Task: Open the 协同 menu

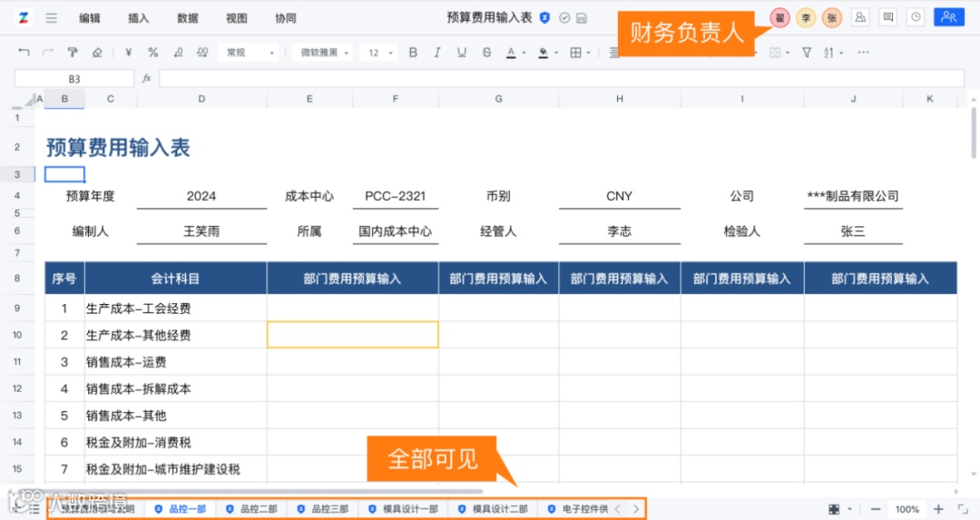Action: pyautogui.click(x=286, y=18)
